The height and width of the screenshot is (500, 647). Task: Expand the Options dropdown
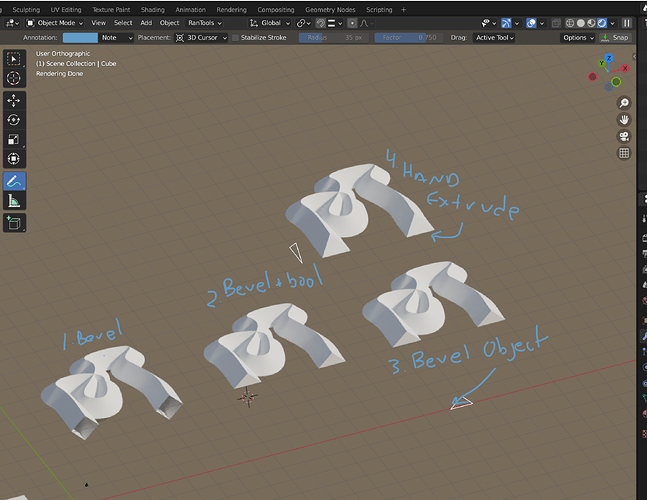pos(578,38)
